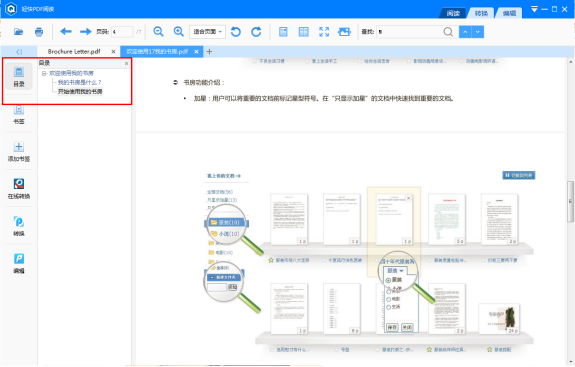Select the 欢迎使用17我的书房.pdf document tab

coord(157,52)
